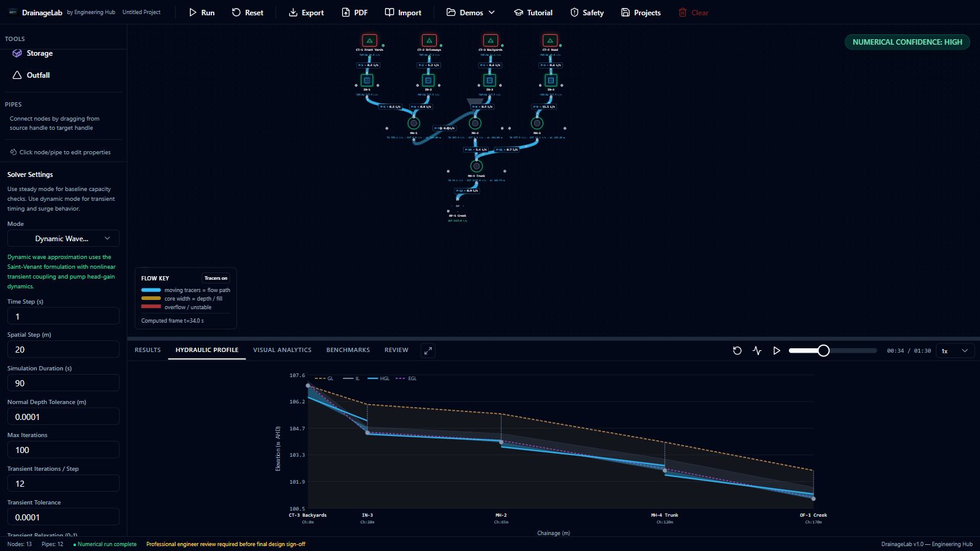Screen dimensions: 980x551
Task: Click the Max Iterations input field
Action: [63, 449]
